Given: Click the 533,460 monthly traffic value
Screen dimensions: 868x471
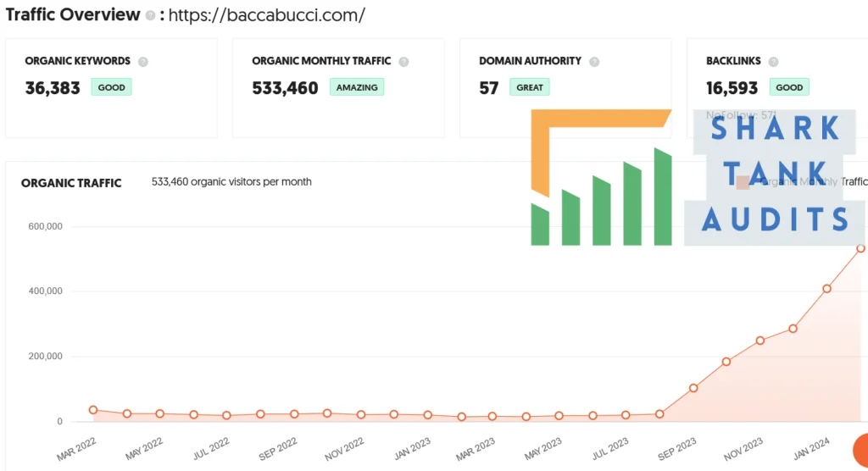Looking at the screenshot, I should coord(285,88).
